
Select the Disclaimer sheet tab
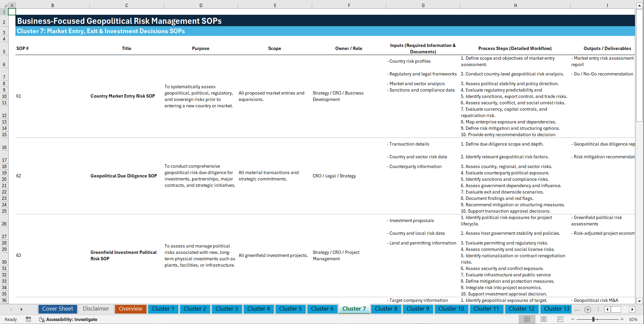click(x=96, y=309)
